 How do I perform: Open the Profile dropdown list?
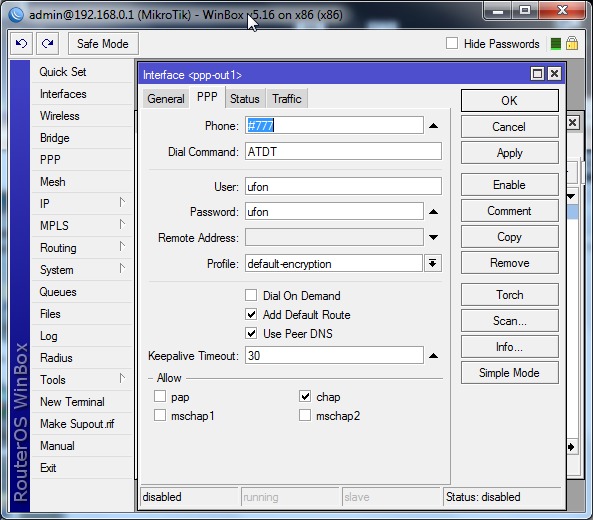pos(433,263)
